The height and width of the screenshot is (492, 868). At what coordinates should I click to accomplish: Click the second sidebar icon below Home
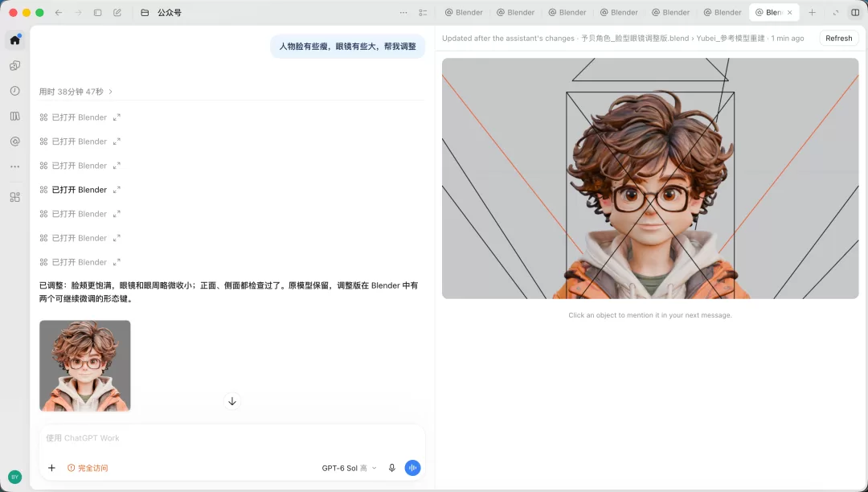tap(15, 65)
